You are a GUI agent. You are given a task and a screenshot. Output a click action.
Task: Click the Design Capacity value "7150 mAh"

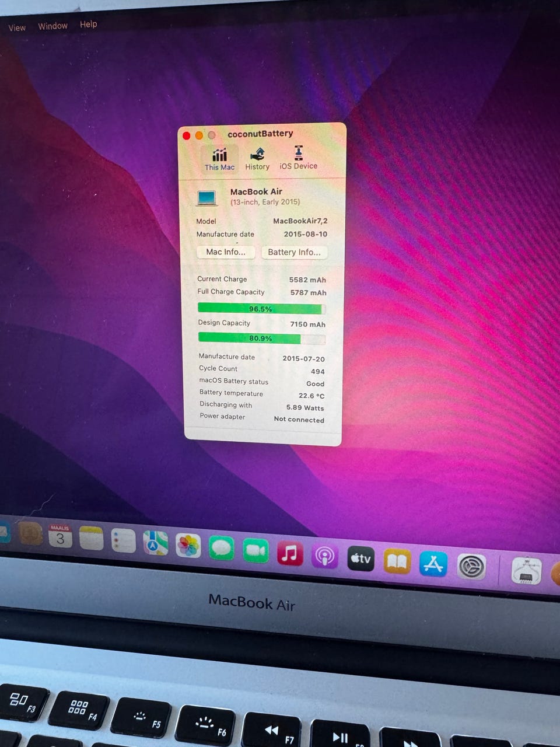coord(307,324)
